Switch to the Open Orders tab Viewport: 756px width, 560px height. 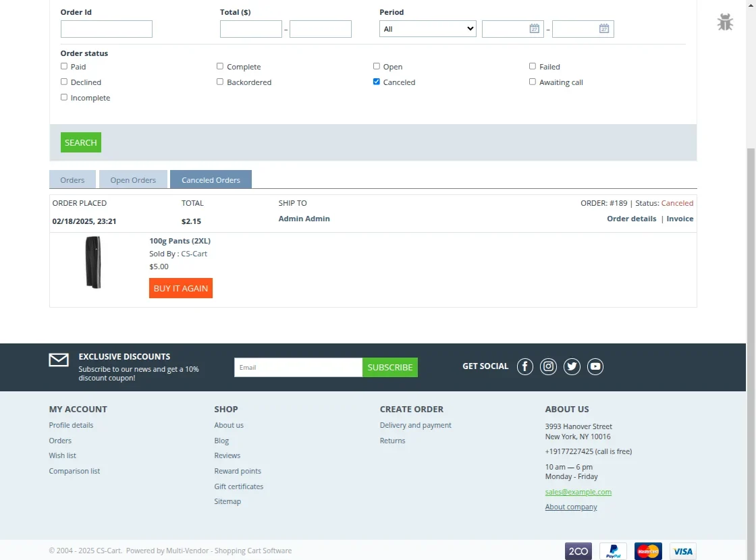pyautogui.click(x=133, y=179)
